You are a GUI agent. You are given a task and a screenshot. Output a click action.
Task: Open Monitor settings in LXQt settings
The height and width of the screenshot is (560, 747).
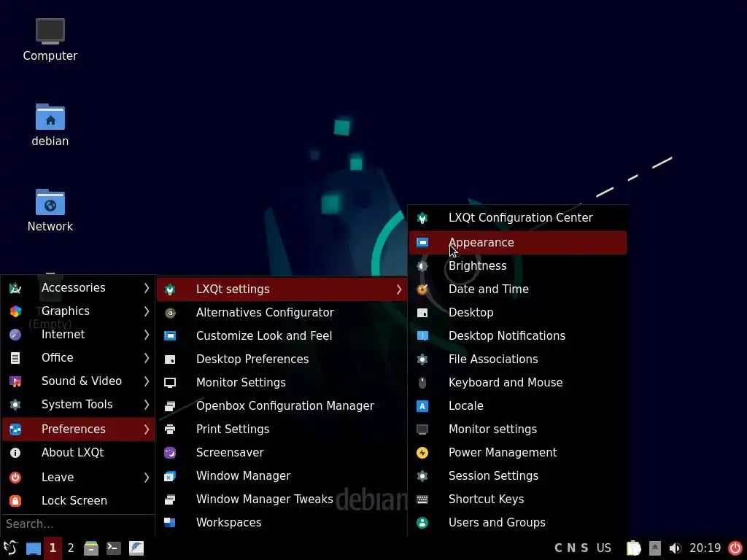tap(518, 429)
